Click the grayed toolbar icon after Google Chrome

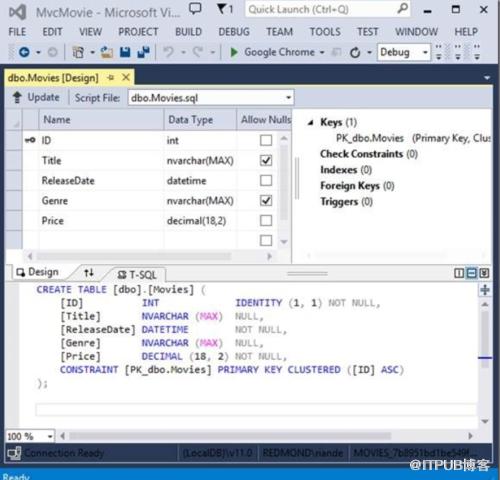[x=337, y=52]
